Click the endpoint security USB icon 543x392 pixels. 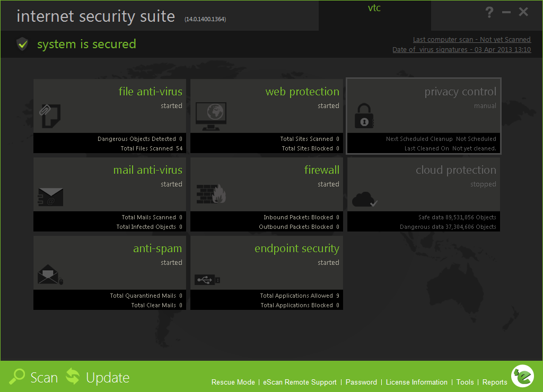click(x=207, y=279)
